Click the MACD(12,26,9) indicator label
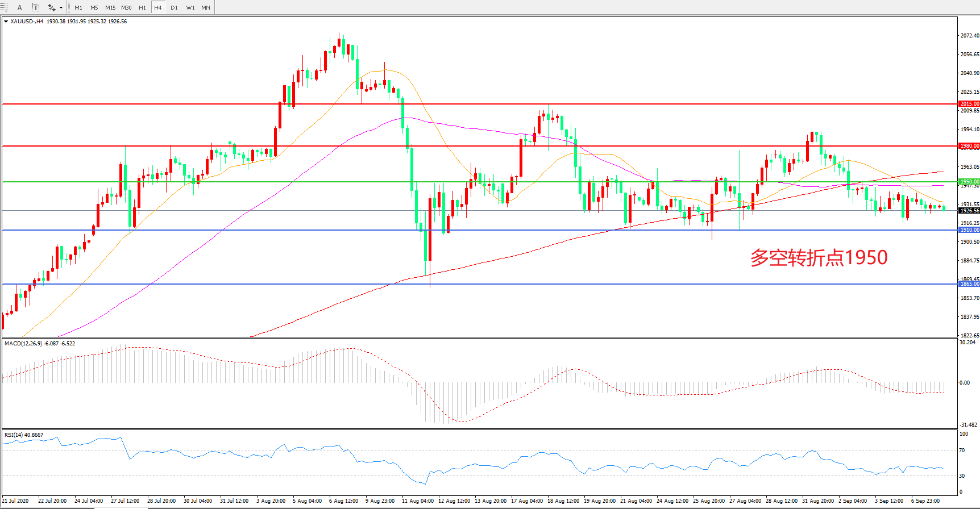 (x=23, y=344)
